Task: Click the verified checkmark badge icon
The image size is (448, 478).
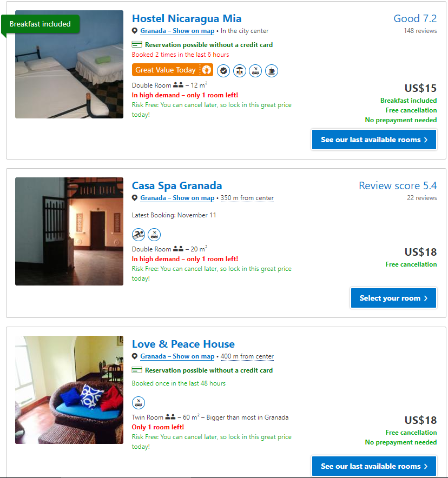Action: click(x=223, y=71)
